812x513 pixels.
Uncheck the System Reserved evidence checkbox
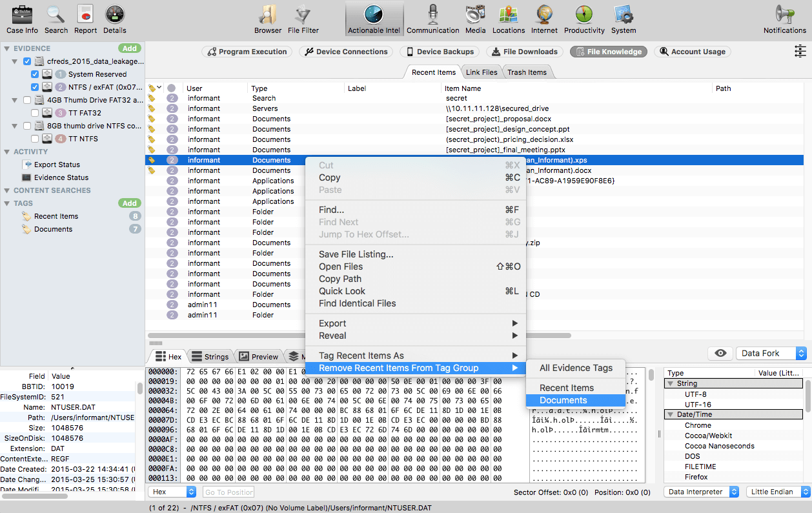coord(34,74)
